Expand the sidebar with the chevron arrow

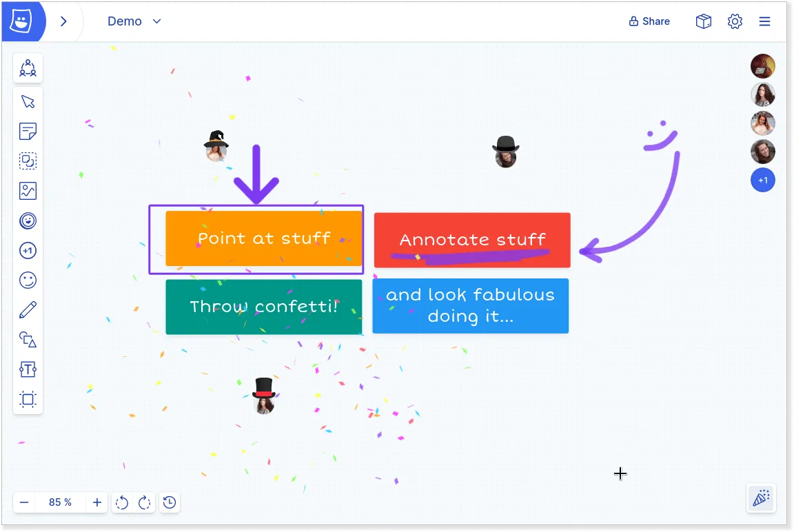coord(63,21)
